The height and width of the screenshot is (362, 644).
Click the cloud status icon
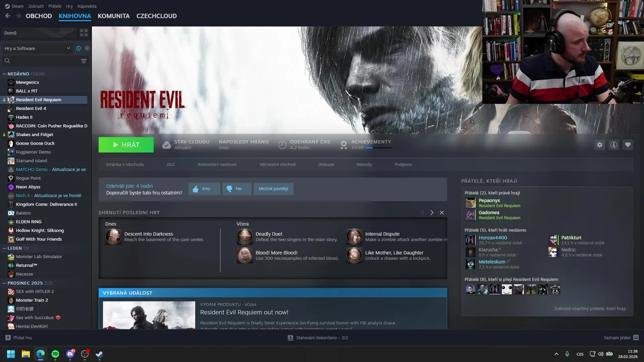point(167,145)
